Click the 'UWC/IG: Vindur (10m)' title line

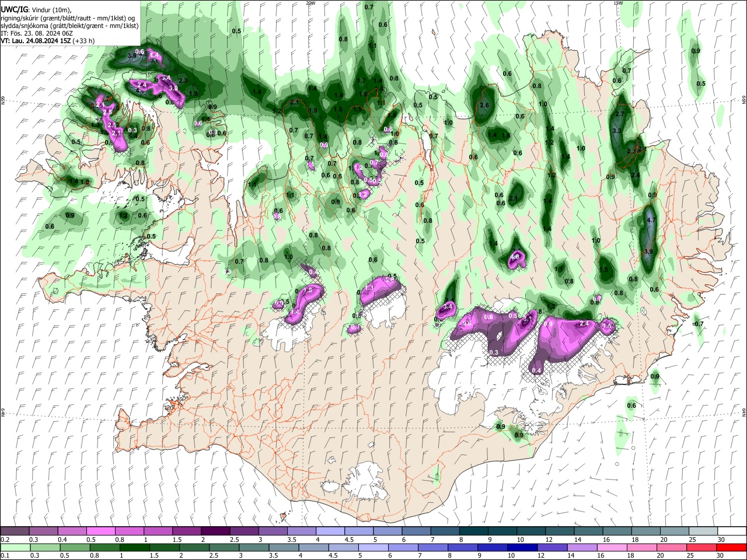pos(36,10)
